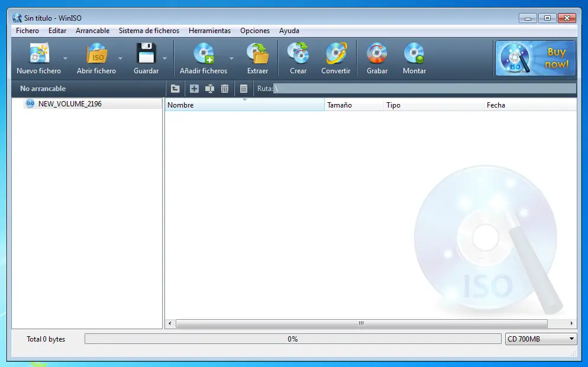Image resolution: width=588 pixels, height=367 pixels.
Task: Click the rename item icon
Action: (209, 89)
